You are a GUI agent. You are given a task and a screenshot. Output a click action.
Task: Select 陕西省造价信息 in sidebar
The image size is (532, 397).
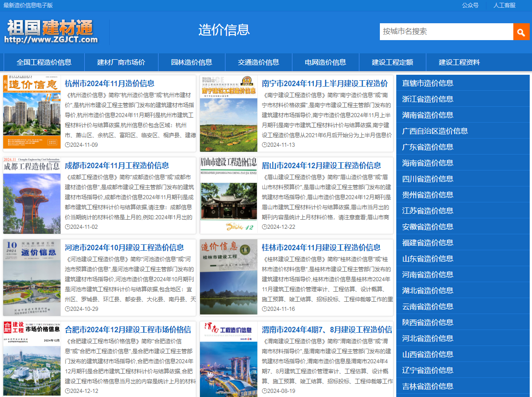(x=463, y=323)
